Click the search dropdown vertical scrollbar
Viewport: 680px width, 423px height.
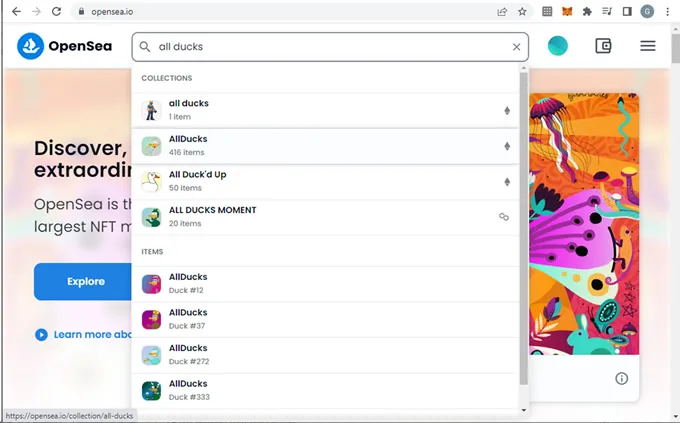523,230
